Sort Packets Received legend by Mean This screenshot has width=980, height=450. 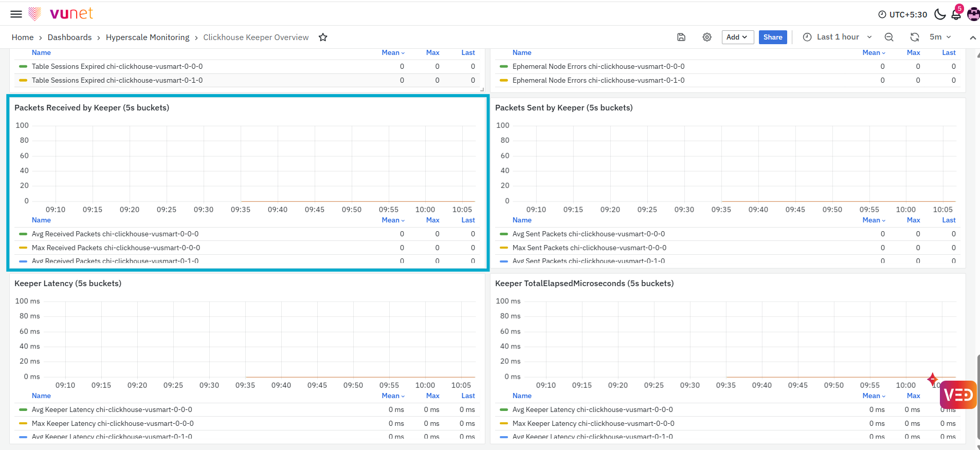coord(393,220)
